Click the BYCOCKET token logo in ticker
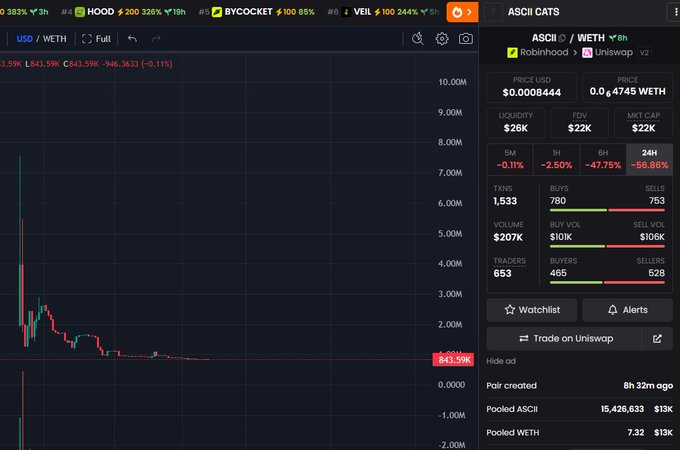 point(217,12)
